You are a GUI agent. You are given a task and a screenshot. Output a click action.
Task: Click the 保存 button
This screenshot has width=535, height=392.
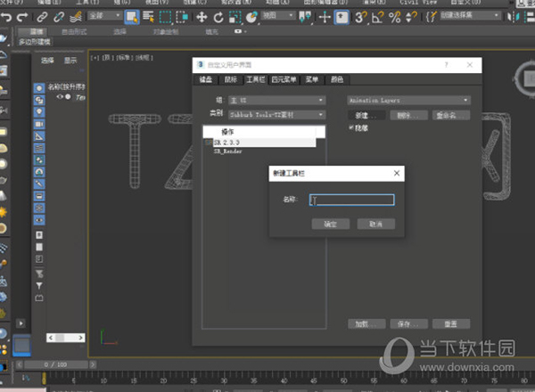[408, 323]
